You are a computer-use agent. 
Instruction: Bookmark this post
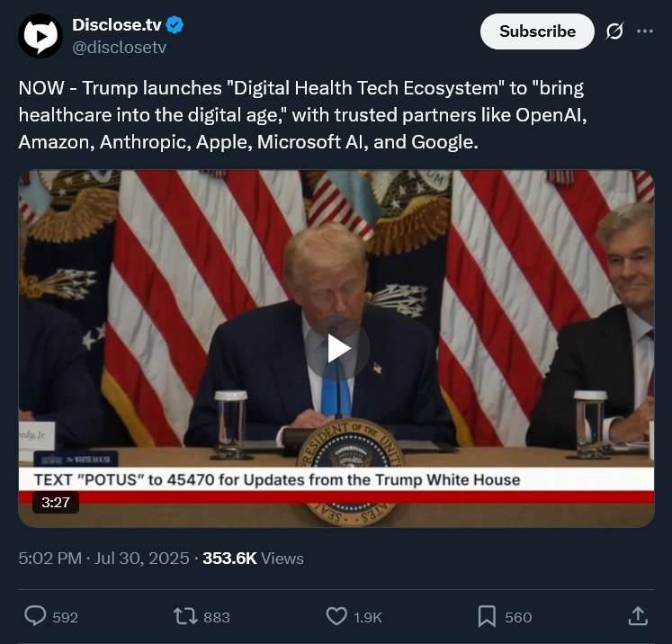pyautogui.click(x=487, y=617)
